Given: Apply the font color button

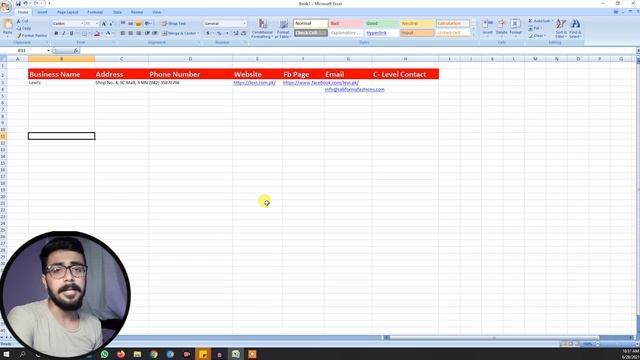Looking at the screenshot, I should tap(108, 33).
